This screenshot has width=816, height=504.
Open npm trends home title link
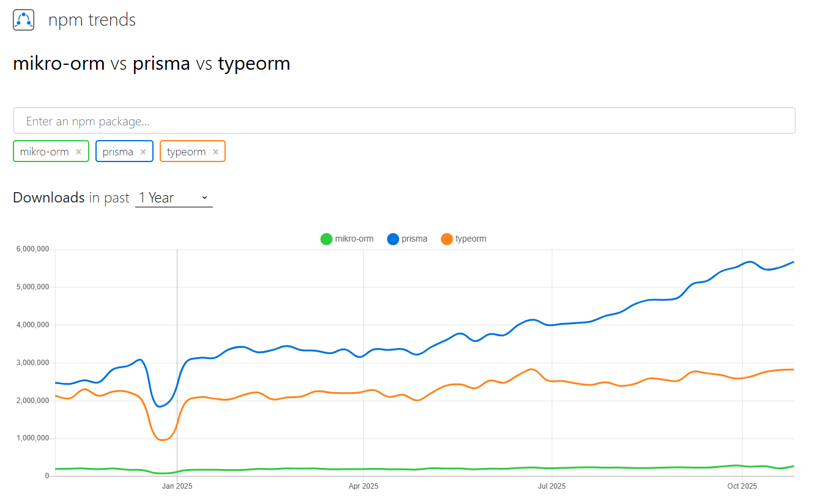coord(92,20)
